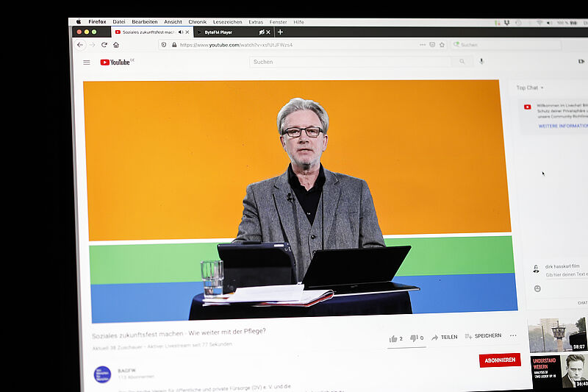Subscribe with the ABONNIEREN button

(500, 360)
